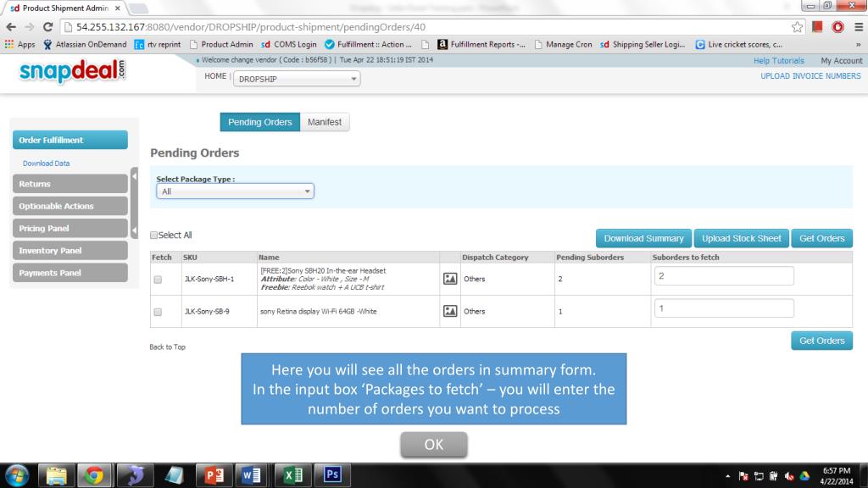Open Photoshop from the taskbar
This screenshot has width=868, height=488.
(332, 475)
